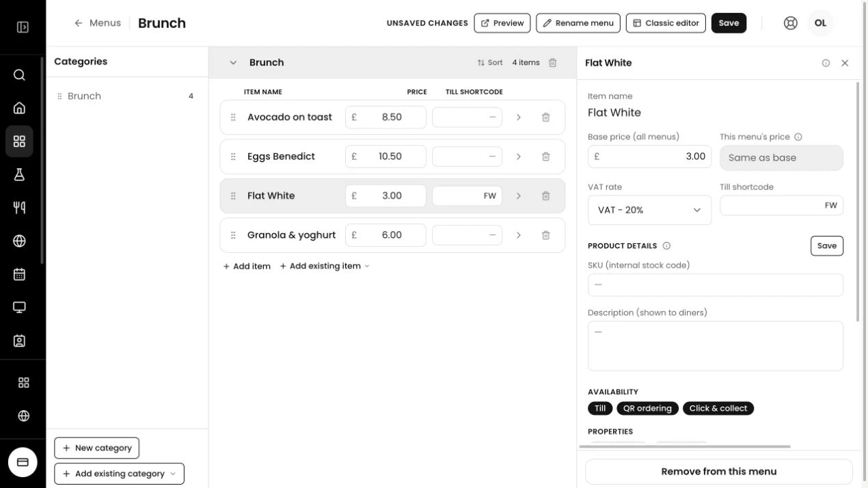Image resolution: width=868 pixels, height=488 pixels.
Task: Edit the Avocado on toast price field
Action: coord(385,118)
